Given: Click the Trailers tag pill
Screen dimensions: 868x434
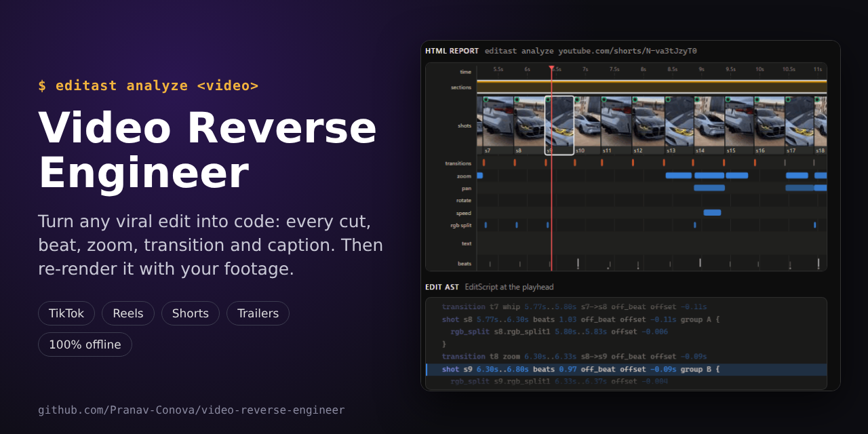Looking at the screenshot, I should click(258, 313).
